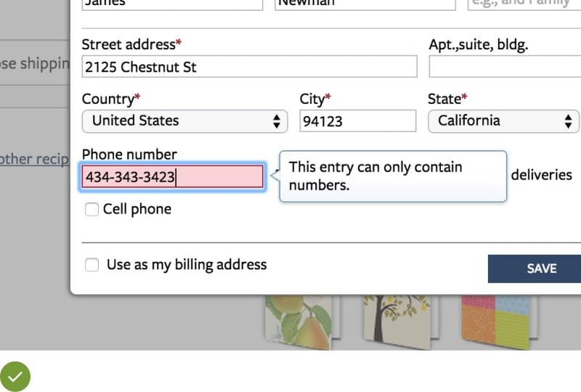Focus the Apt., suite, bldg. field

tap(504, 67)
